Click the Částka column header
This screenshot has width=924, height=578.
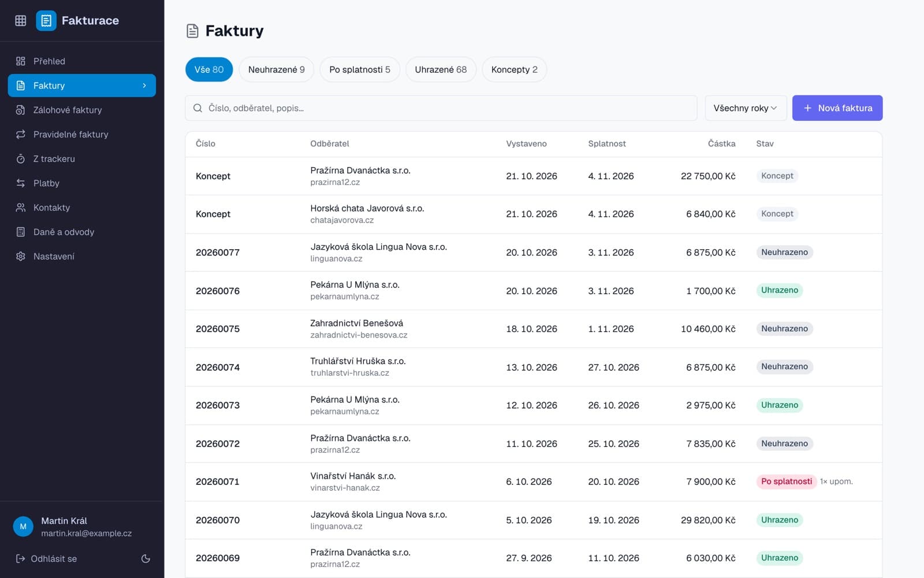point(722,144)
